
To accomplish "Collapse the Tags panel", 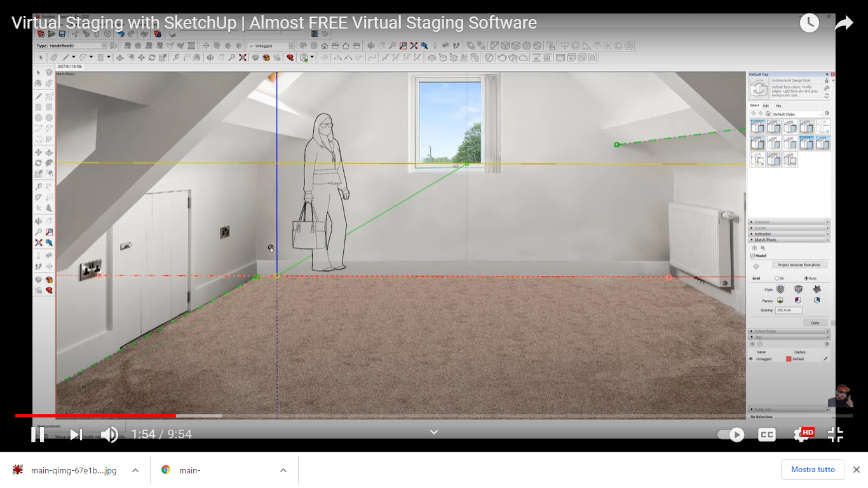I will [790, 337].
